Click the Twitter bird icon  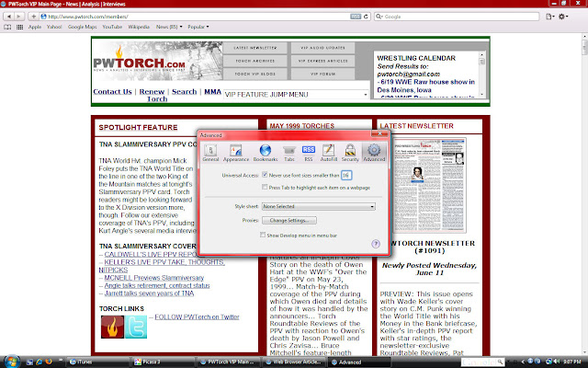click(x=136, y=327)
